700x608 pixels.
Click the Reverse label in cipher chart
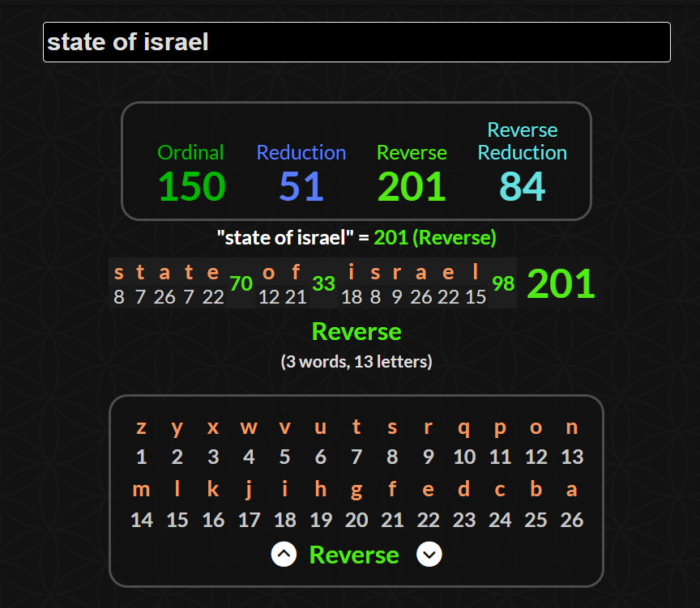(x=354, y=555)
